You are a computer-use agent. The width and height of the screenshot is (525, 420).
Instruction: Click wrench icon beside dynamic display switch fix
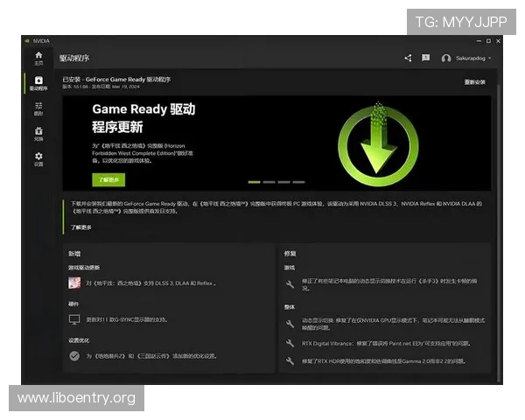(290, 324)
